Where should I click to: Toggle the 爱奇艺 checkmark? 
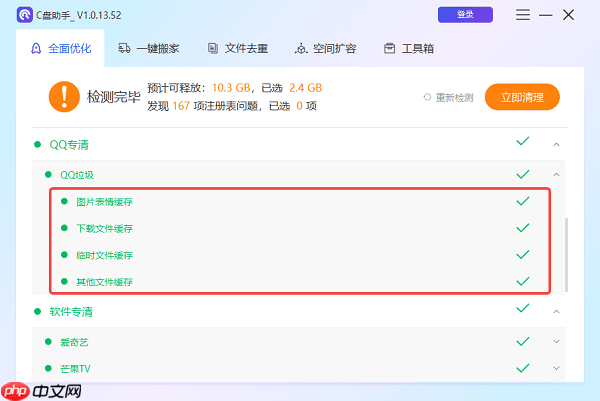click(x=523, y=342)
